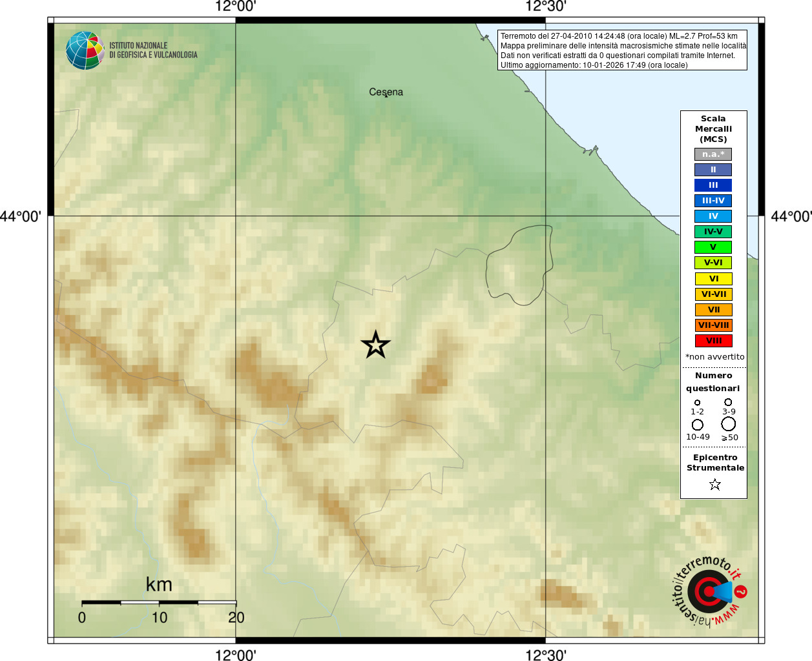The height and width of the screenshot is (661, 812).
Task: Click the top 12°00' longitude label
Action: tap(236, 6)
